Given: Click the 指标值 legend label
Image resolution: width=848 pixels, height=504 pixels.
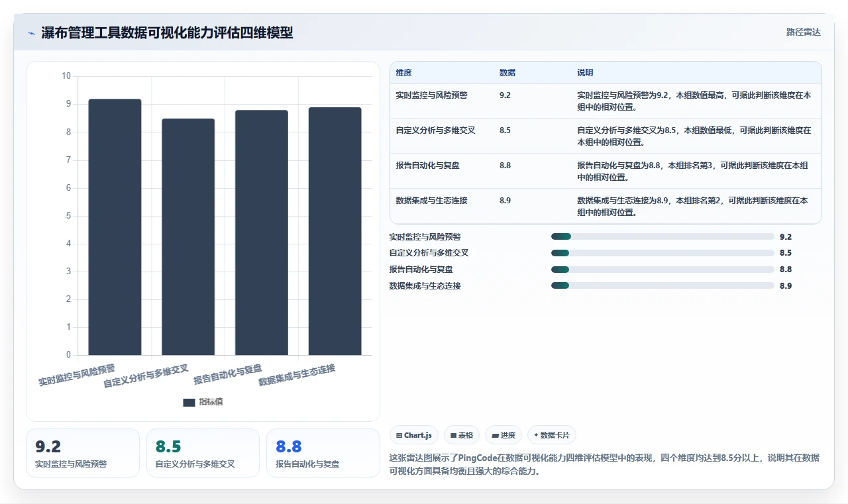Looking at the screenshot, I should pos(211,402).
